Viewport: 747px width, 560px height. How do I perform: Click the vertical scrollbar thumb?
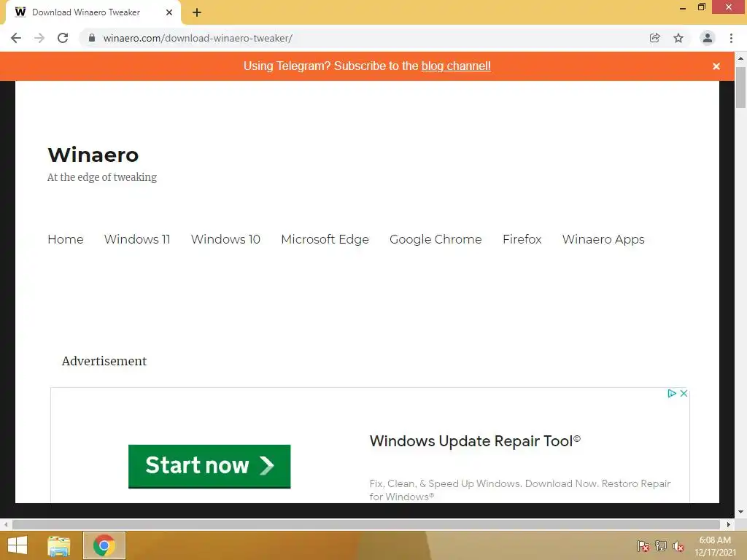(740, 87)
